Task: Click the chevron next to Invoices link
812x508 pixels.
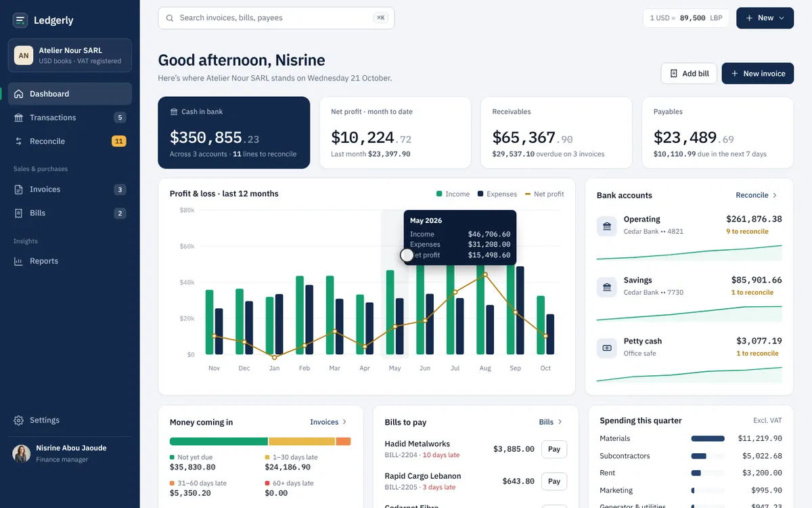Action: tap(344, 422)
